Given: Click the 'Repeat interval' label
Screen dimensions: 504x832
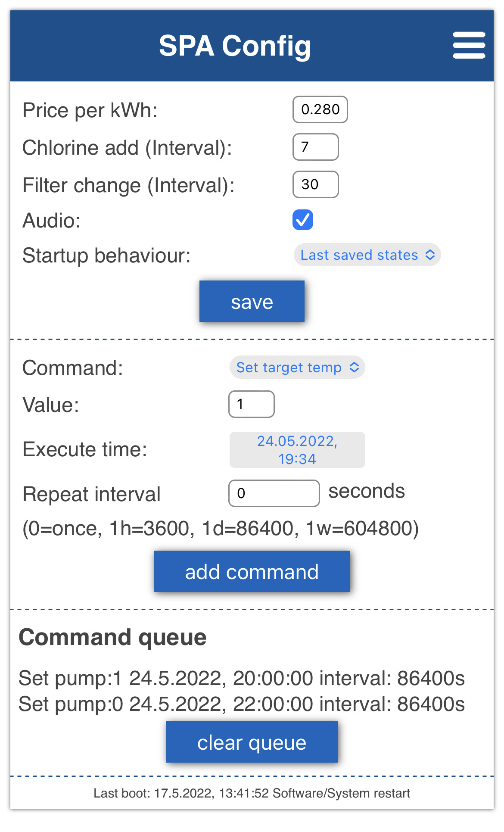Looking at the screenshot, I should point(91,494).
